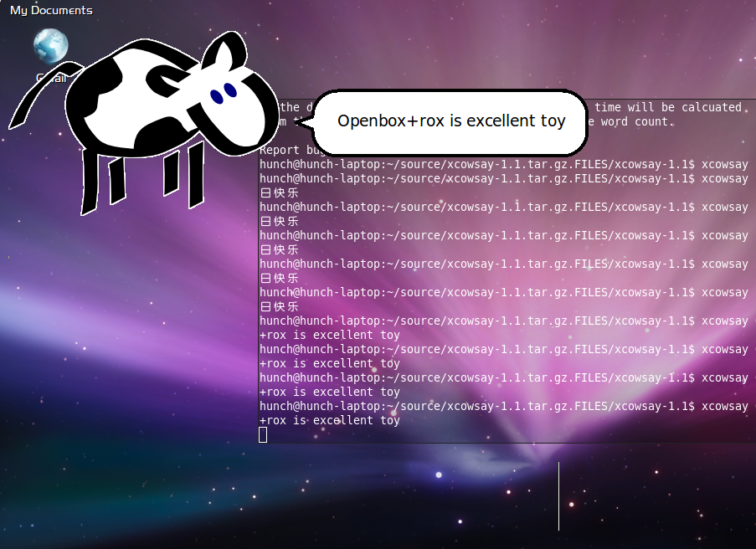Open the globe desktop icon
Image resolution: width=756 pixels, height=549 pixels.
(50, 46)
